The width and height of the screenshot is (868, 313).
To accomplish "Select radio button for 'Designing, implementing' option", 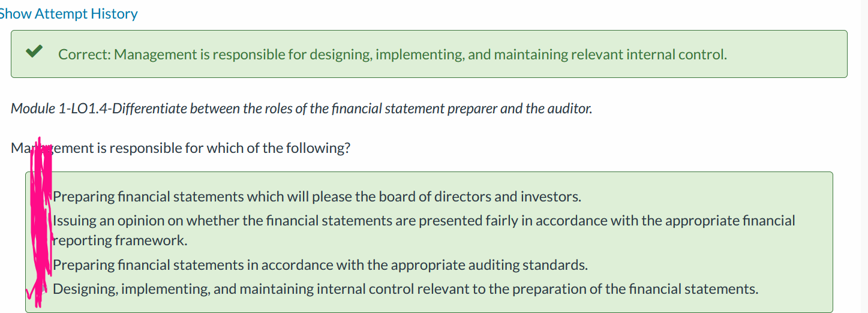I will click(41, 289).
